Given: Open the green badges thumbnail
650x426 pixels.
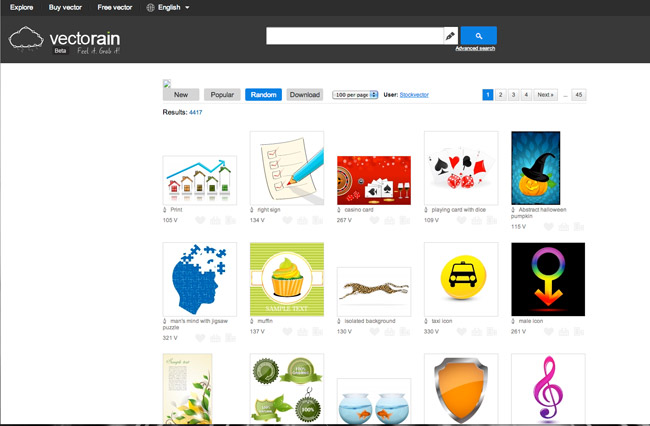Looking at the screenshot, I should (x=287, y=389).
